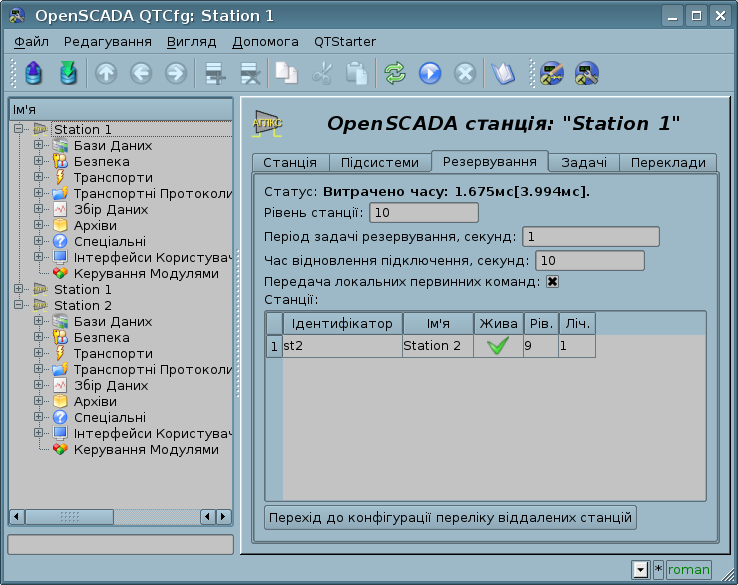Screen dimensions: 738x585
Task: Click the 'Рівень станції' input field
Action: 424,212
